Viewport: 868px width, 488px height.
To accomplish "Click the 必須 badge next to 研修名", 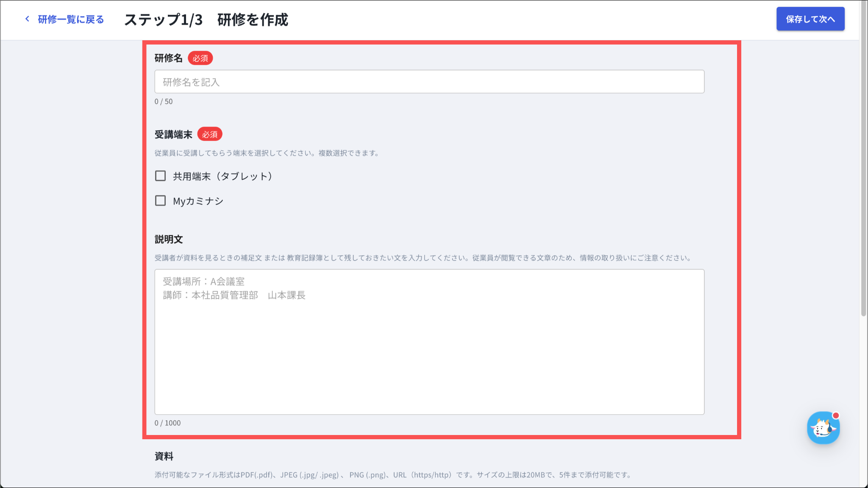I will [200, 58].
